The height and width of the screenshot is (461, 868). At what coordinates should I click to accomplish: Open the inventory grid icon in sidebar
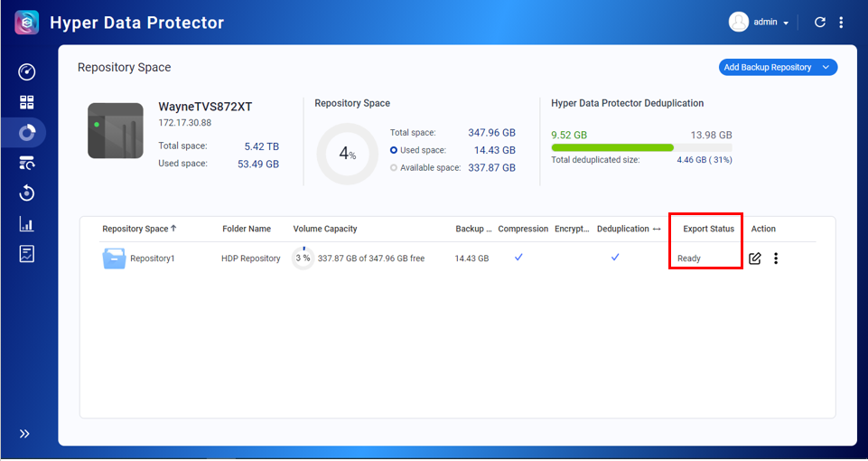click(26, 102)
